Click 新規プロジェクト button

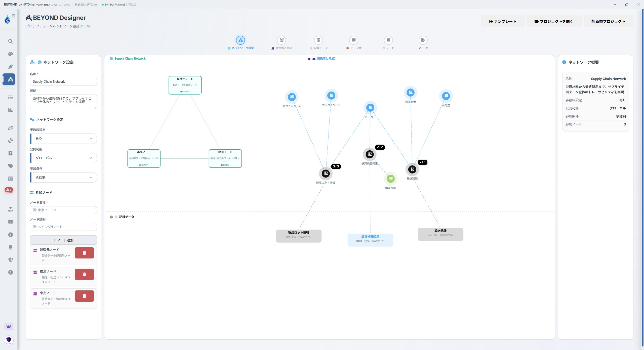pyautogui.click(x=608, y=21)
